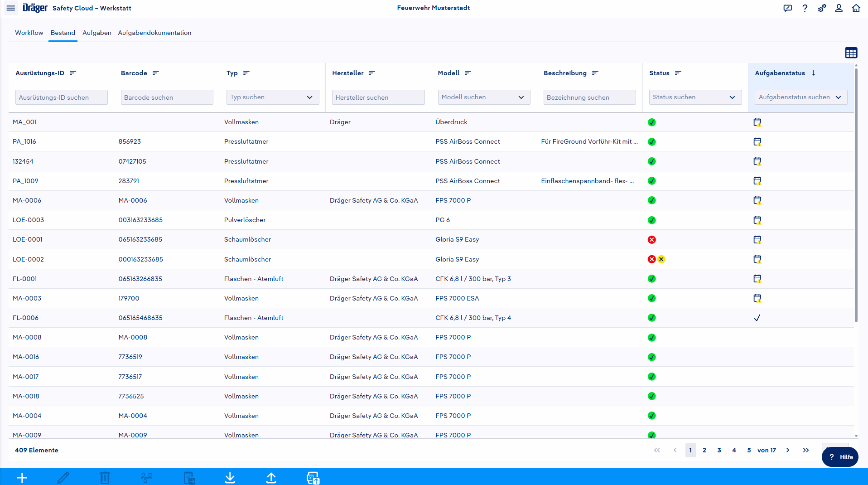Click the Typ column filter icon
Image resolution: width=868 pixels, height=485 pixels.
pos(246,73)
